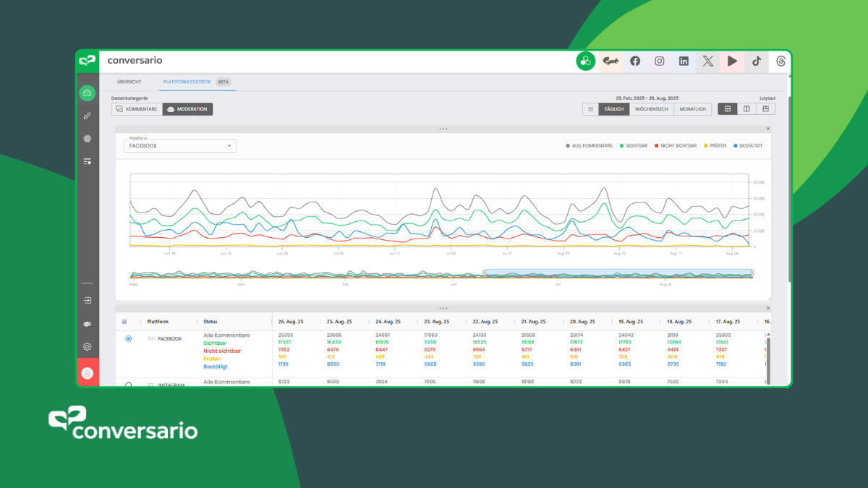
Task: Select the squirrel platform icon
Action: tap(610, 61)
